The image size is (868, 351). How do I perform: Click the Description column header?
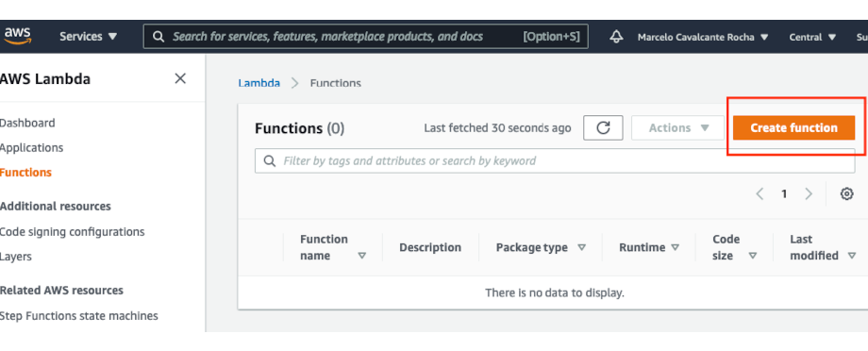(430, 247)
